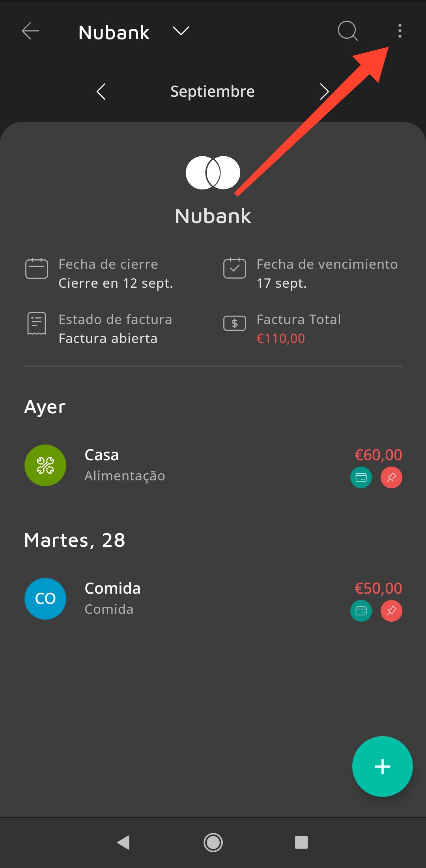Viewport: 426px width, 868px height.
Task: Tap the Septiembre month label
Action: coord(213,92)
